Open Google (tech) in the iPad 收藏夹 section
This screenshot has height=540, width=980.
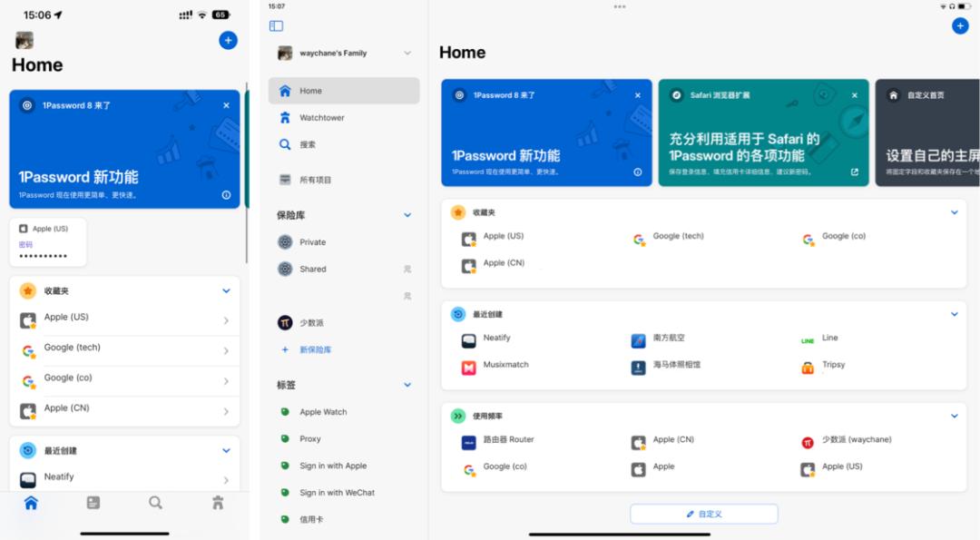tap(668, 238)
